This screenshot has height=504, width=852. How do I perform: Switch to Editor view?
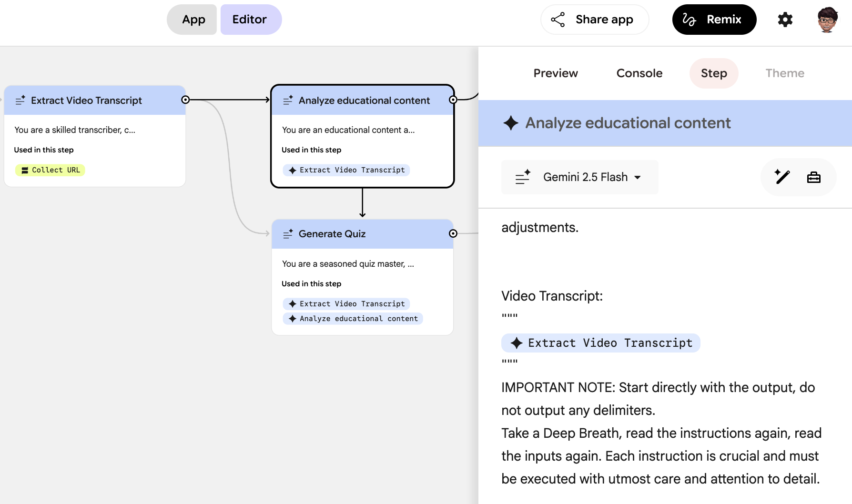251,20
